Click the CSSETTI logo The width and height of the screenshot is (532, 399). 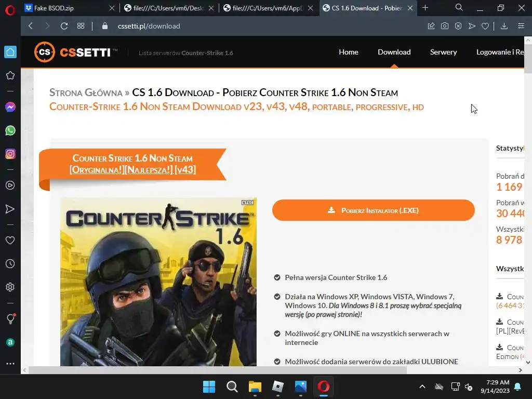click(x=76, y=52)
